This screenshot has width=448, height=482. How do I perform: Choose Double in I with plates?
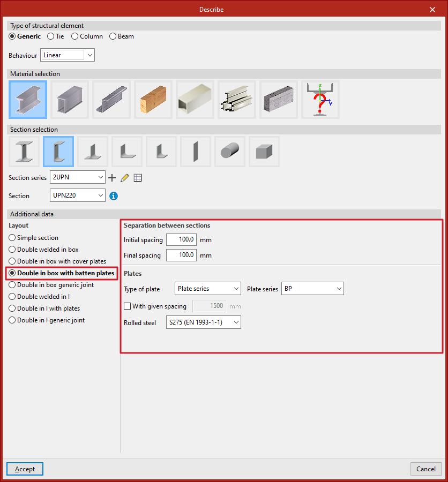click(44, 308)
